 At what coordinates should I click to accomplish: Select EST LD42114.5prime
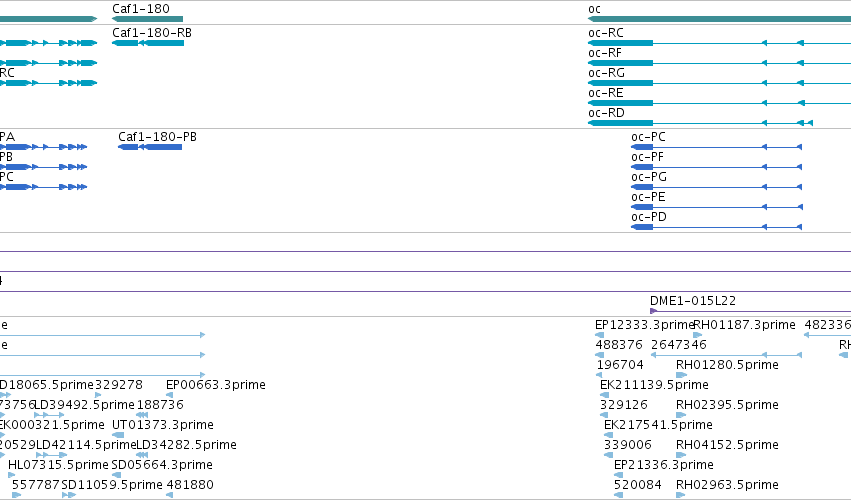pyautogui.click(x=85, y=445)
